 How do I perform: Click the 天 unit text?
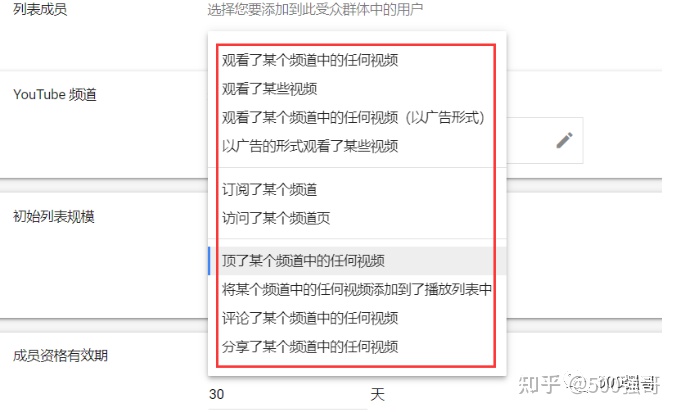click(x=377, y=394)
